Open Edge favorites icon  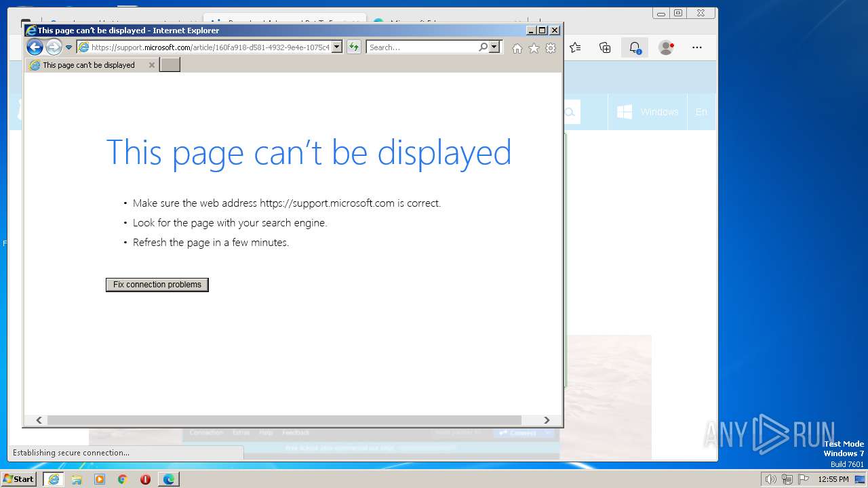tap(575, 47)
